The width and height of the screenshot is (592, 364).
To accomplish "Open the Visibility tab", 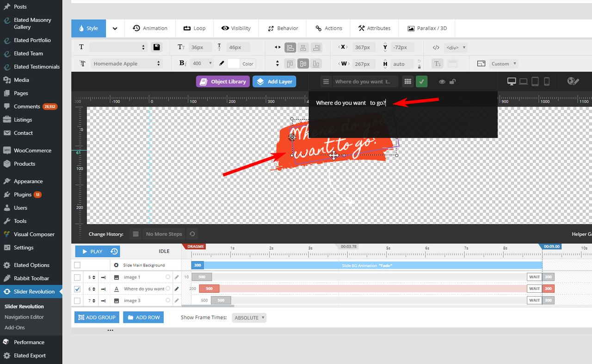I will tap(236, 28).
